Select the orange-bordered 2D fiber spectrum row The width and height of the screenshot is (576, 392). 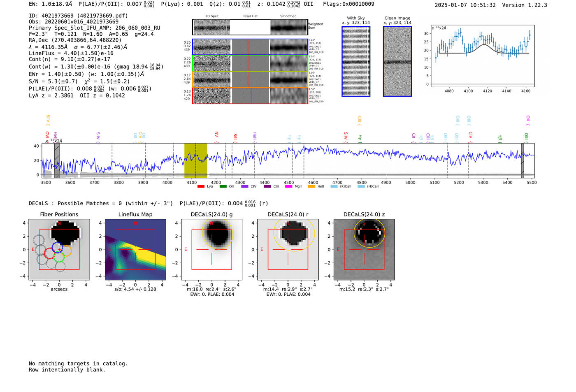pyautogui.click(x=250, y=79)
